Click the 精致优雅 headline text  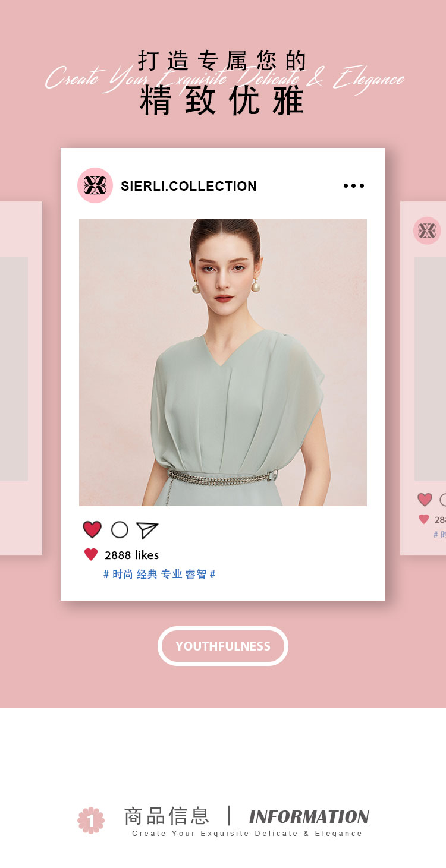(222, 101)
